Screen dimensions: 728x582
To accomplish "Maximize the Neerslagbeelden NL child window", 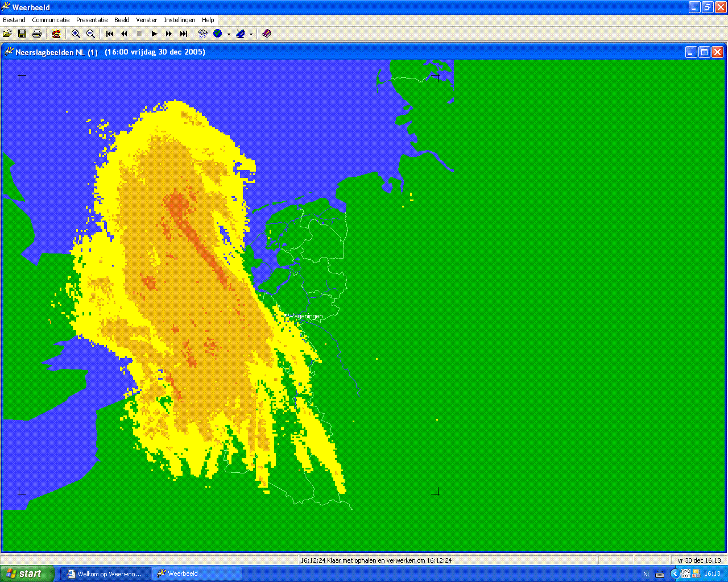I will click(704, 52).
